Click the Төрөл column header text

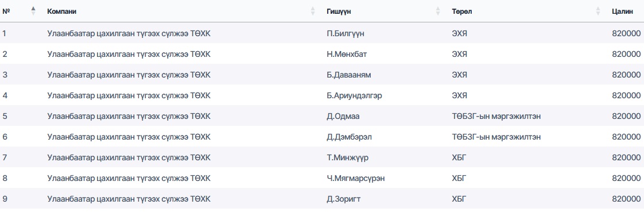pos(461,11)
